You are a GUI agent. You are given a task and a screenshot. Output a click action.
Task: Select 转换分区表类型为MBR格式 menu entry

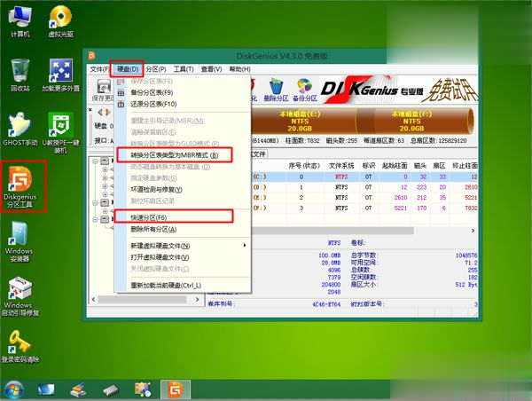pyautogui.click(x=184, y=155)
